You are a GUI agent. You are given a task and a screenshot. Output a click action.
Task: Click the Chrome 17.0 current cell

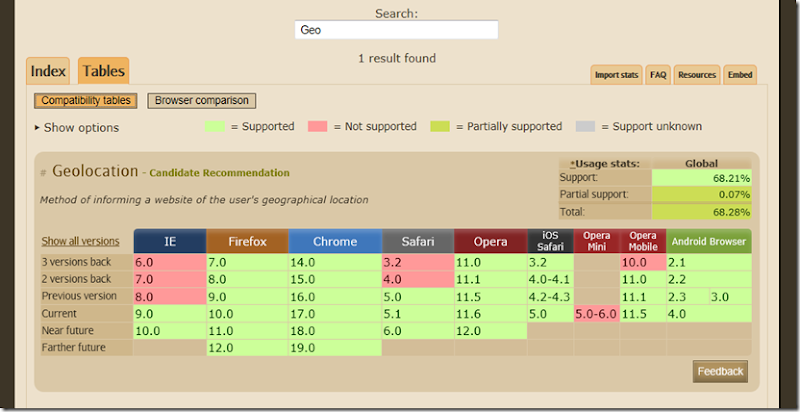click(335, 314)
